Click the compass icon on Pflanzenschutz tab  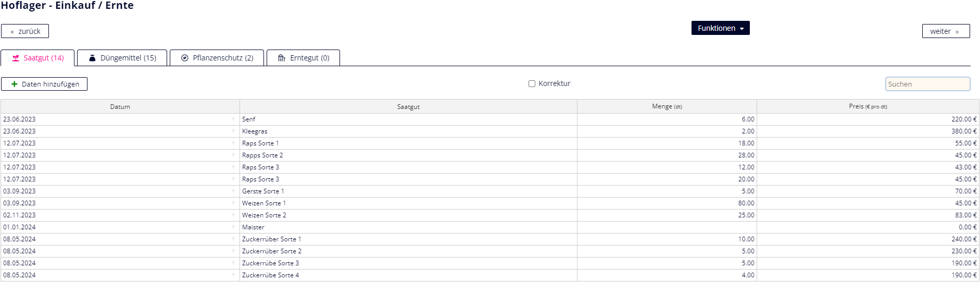pos(184,58)
